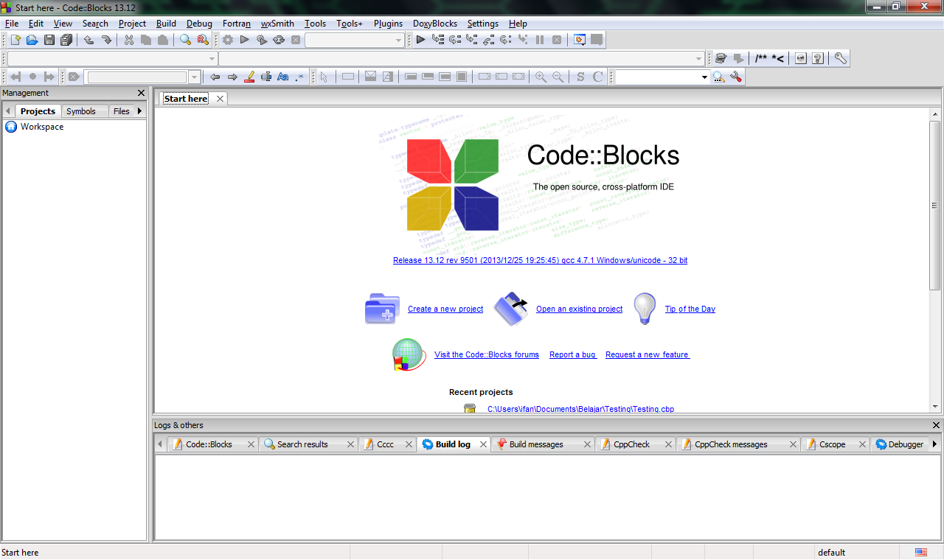Open recent project Testing.cbp
This screenshot has height=560, width=944.
[580, 409]
